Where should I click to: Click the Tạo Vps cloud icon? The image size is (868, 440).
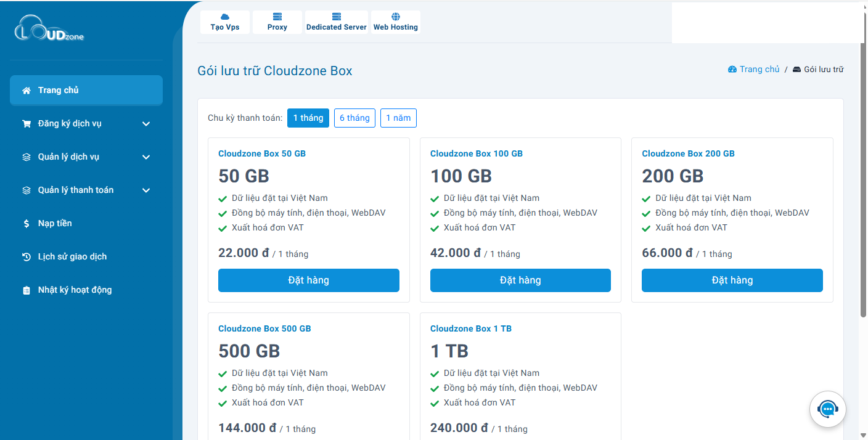click(x=225, y=17)
